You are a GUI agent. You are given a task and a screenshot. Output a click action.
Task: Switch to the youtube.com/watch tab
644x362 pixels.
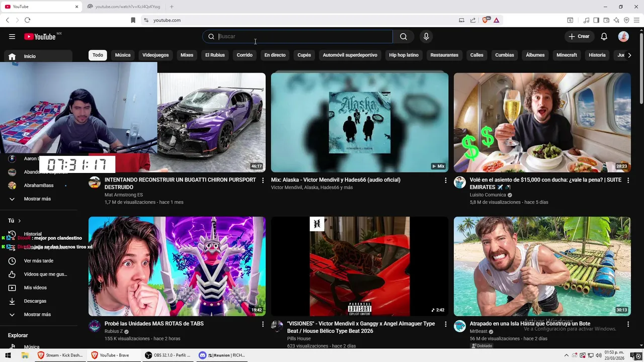click(124, 7)
